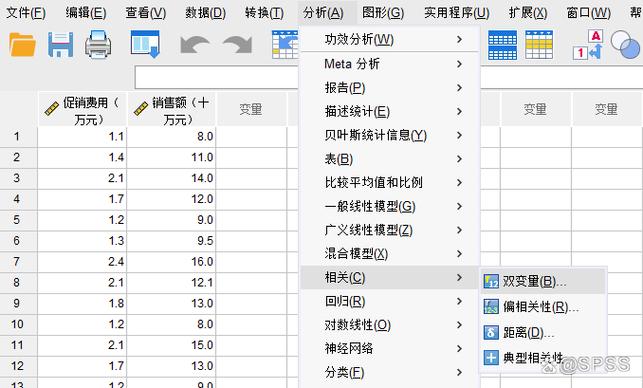Viewport: 643px width, 388px height.
Task: Open the recall recent dialogs icon
Action: (145, 44)
